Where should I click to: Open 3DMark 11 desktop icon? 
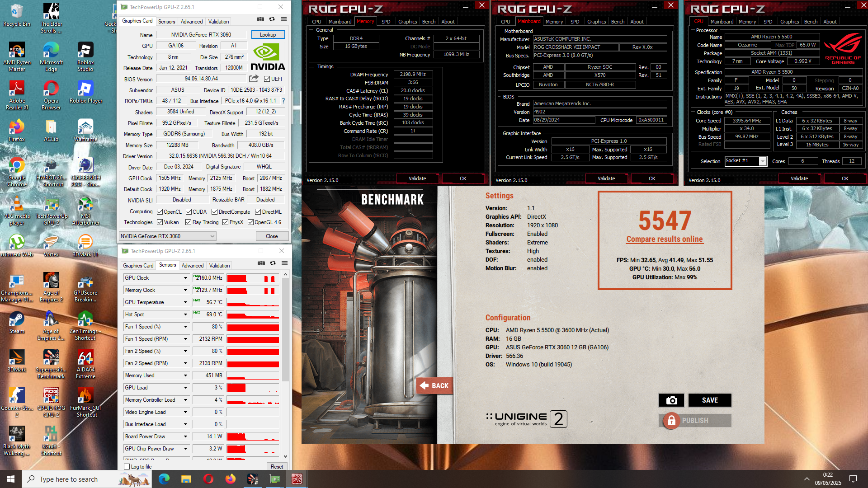(x=85, y=245)
